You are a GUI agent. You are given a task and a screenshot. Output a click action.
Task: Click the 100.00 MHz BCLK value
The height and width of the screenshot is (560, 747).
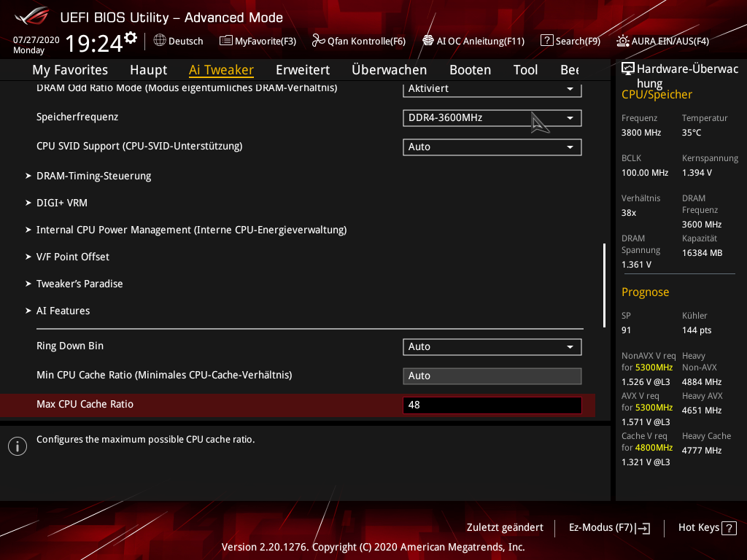(645, 173)
